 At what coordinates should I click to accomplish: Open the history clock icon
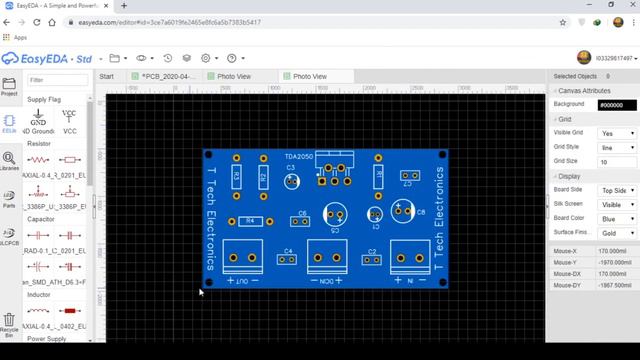[168, 58]
